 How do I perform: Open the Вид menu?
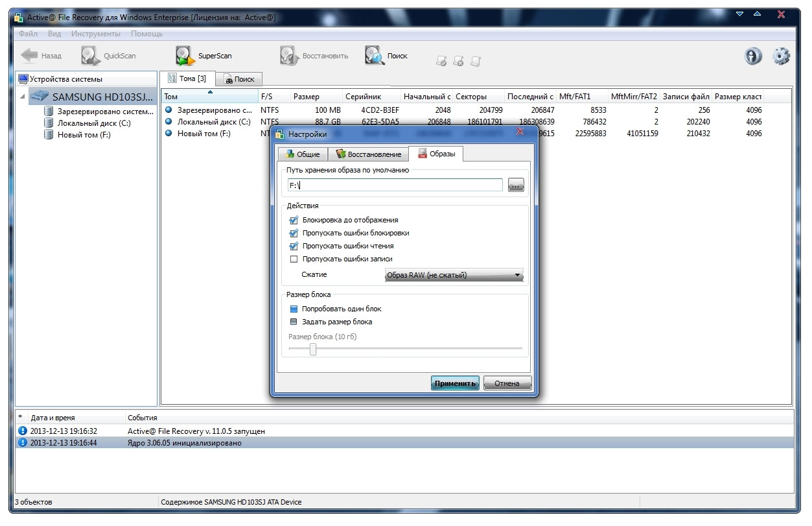coord(54,34)
